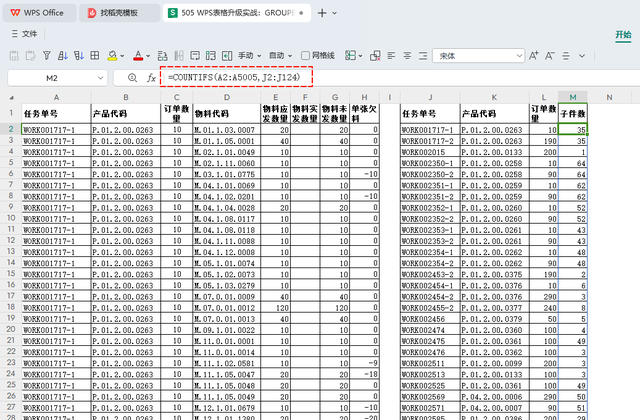Screen dimensions: 640x420
Task: Click the filter funnel icon
Action: (47, 56)
